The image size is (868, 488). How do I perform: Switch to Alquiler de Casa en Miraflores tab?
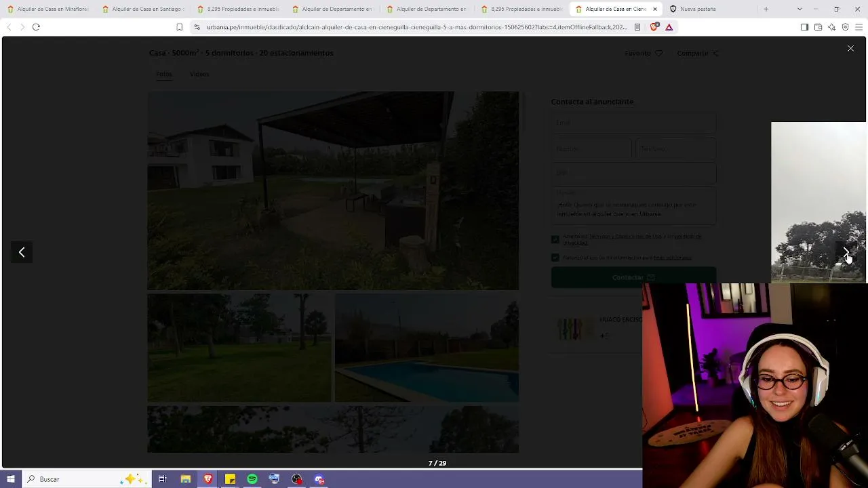[x=48, y=9]
